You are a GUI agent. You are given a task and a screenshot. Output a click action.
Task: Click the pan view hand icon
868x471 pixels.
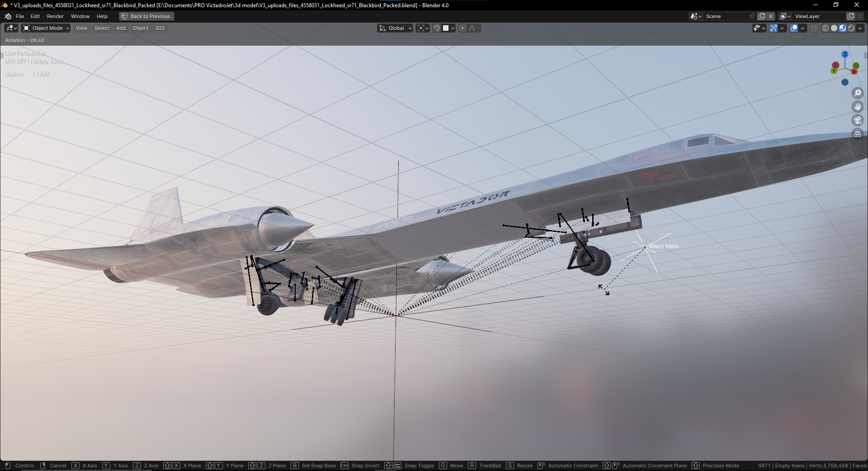[x=857, y=107]
